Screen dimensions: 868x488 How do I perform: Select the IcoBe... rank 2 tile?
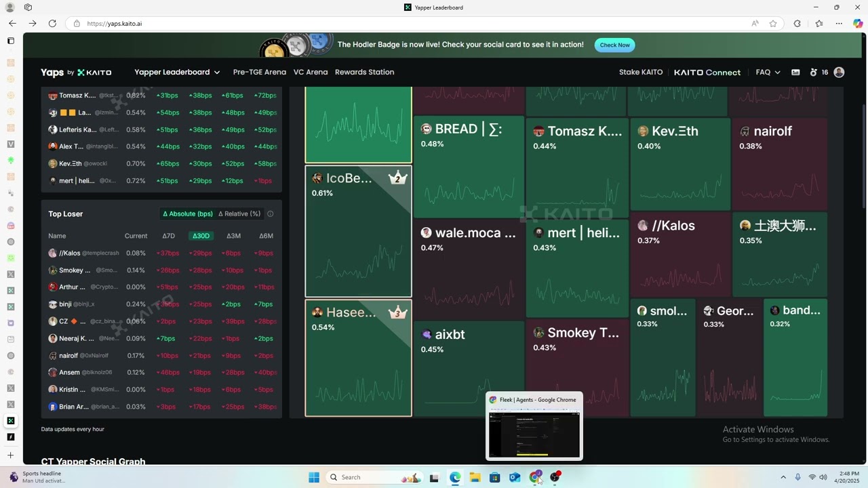click(x=358, y=231)
